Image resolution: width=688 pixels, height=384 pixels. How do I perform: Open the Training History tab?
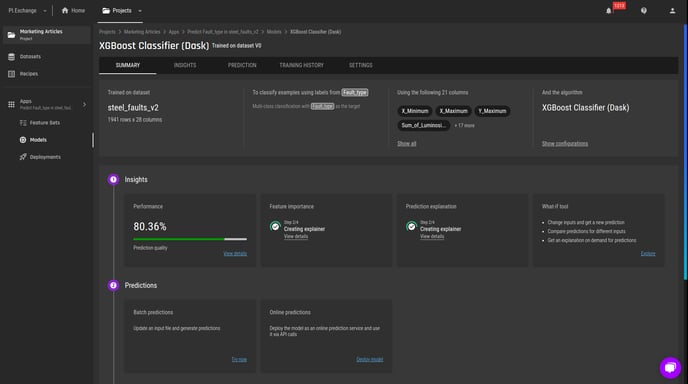(x=301, y=65)
